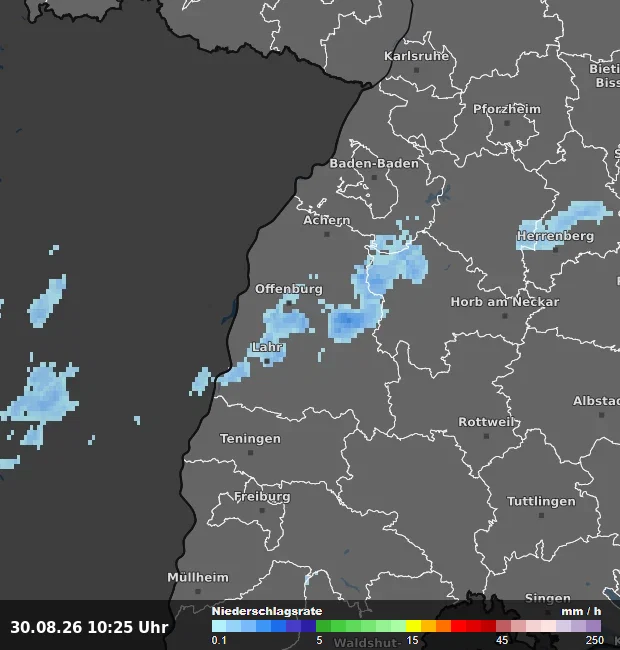The height and width of the screenshot is (650, 620).
Task: Select the Baden-Baden marker square
Action: (x=374, y=177)
